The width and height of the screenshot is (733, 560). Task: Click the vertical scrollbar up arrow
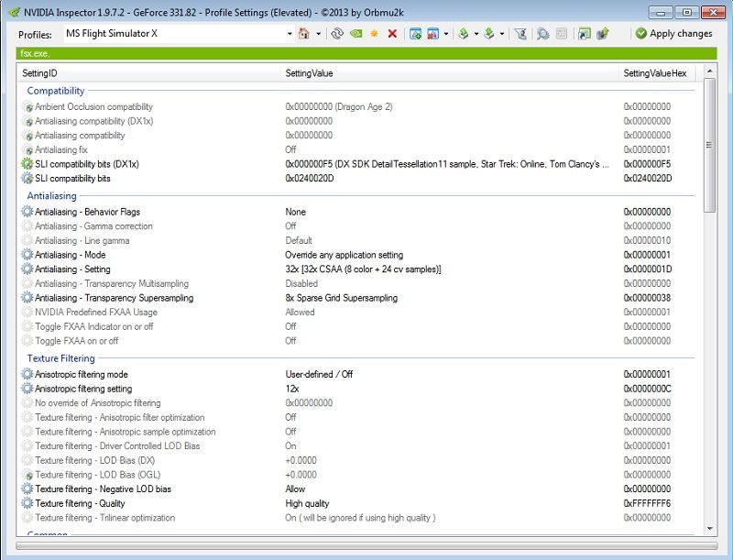click(709, 71)
